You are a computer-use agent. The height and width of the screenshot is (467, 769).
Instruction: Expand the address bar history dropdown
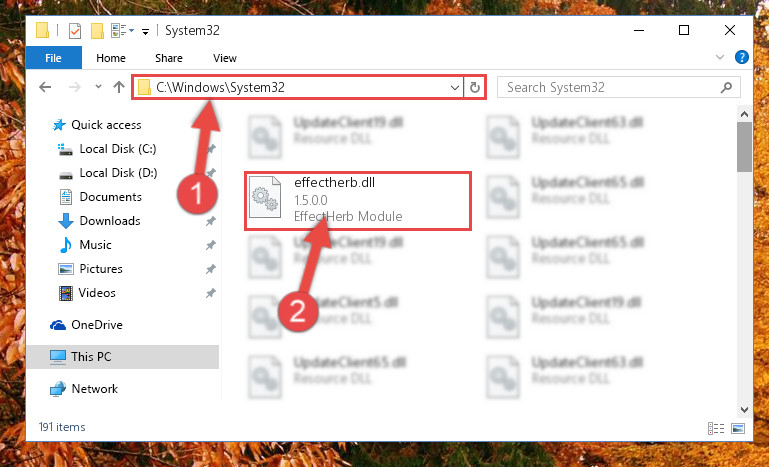(455, 87)
